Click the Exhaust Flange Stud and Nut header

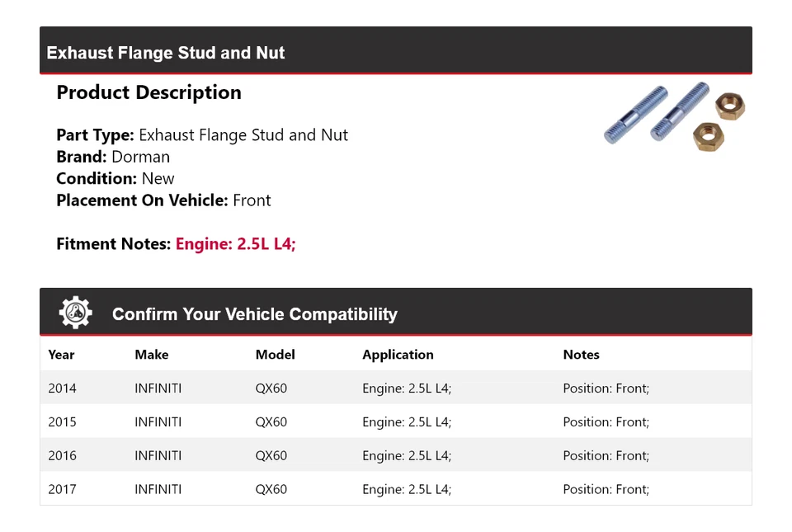[x=166, y=53]
